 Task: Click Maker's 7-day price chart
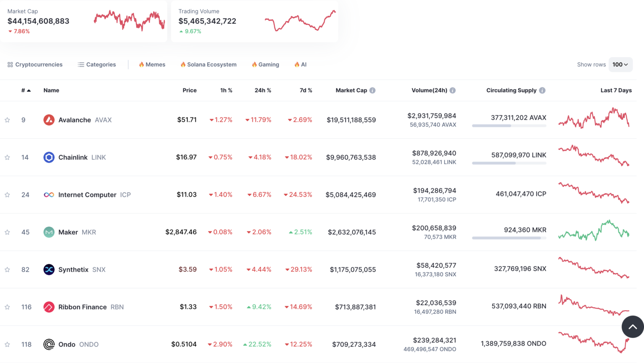594,232
